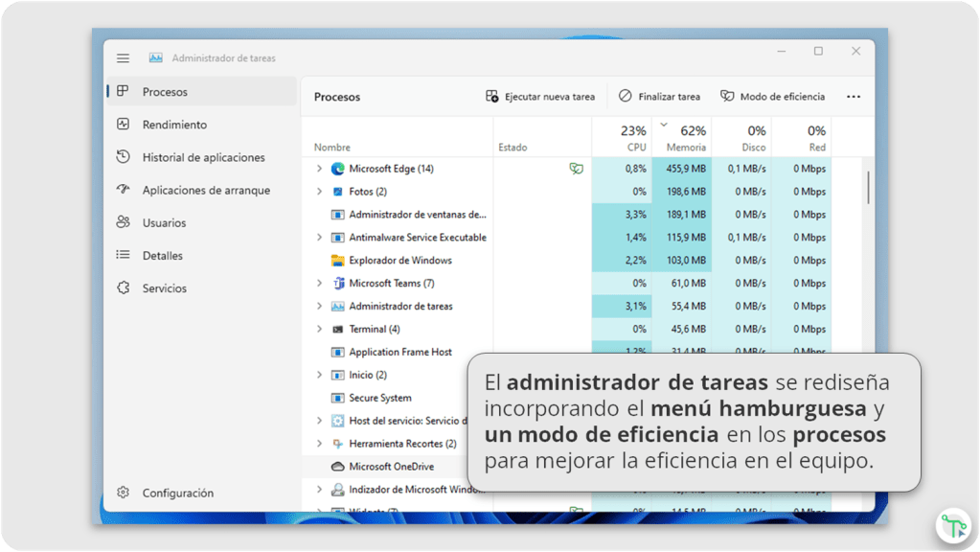Open the hamburger navigation menu
Image resolution: width=980 pixels, height=552 pixels.
123,58
